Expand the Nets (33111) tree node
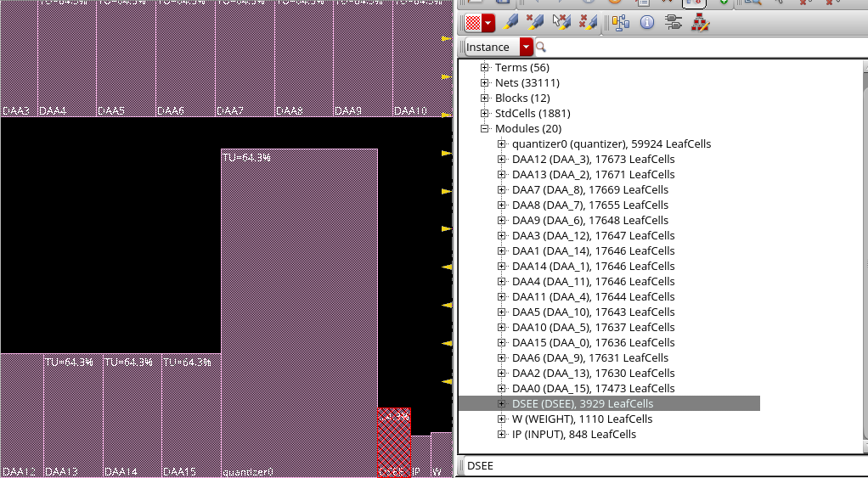The image size is (868, 478). [485, 83]
